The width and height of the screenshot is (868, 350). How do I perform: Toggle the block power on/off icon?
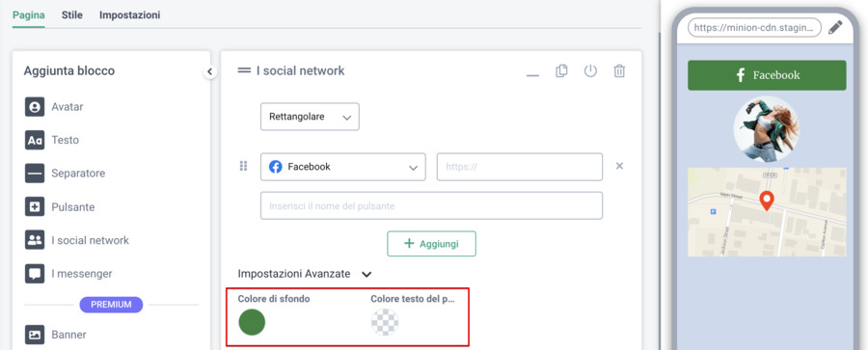[590, 71]
